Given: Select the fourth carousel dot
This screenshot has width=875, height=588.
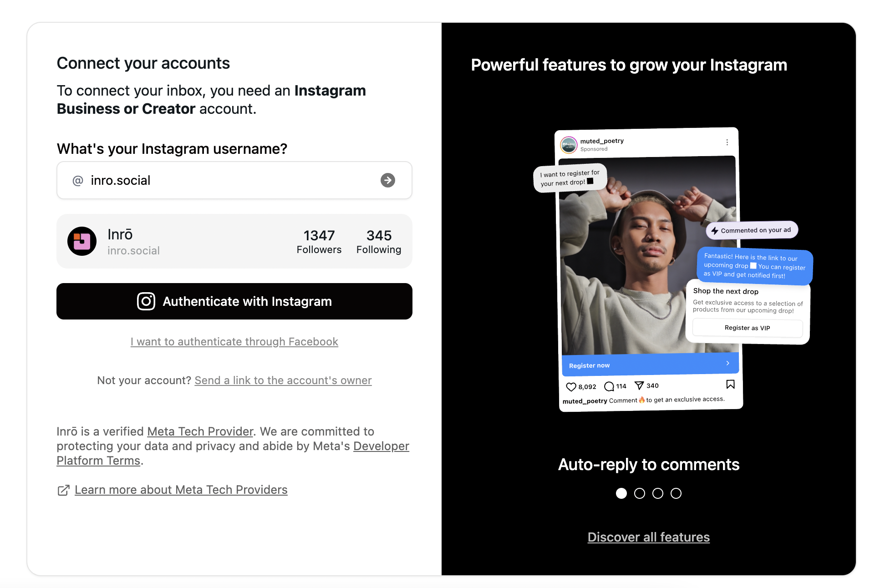Looking at the screenshot, I should click(676, 493).
